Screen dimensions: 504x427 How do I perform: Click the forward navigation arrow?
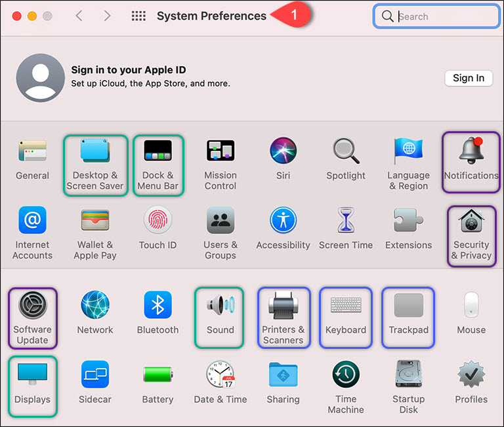click(107, 16)
